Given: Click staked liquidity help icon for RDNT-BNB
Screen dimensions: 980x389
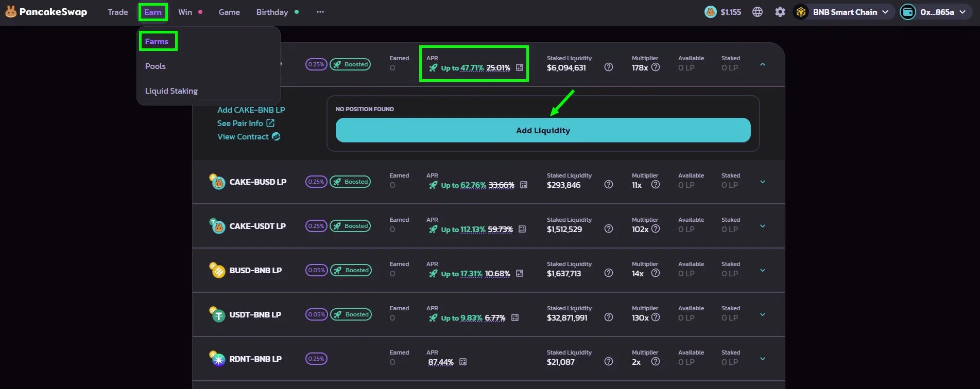Looking at the screenshot, I should click(x=609, y=361).
